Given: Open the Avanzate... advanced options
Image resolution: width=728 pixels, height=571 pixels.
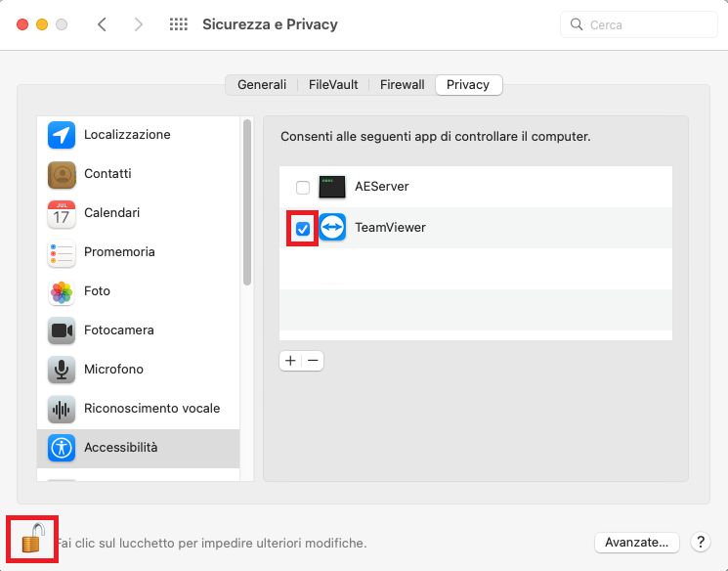Looking at the screenshot, I should click(636, 543).
